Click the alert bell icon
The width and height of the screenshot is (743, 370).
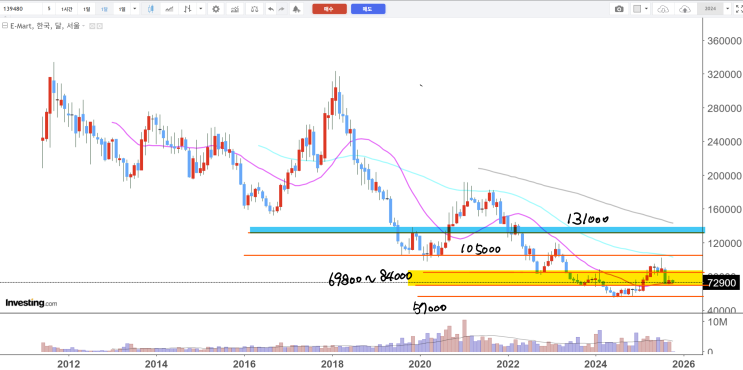tap(296, 9)
